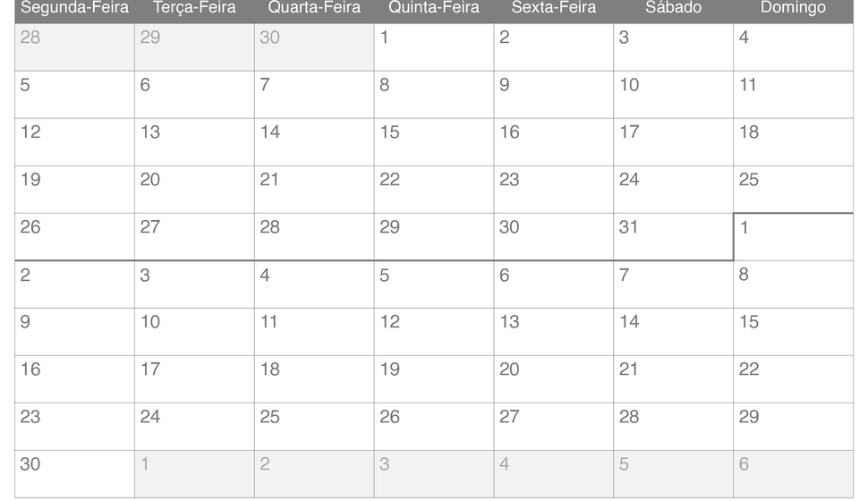
Task: Choose greyed-out day 6 under Domingo
Action: click(793, 474)
